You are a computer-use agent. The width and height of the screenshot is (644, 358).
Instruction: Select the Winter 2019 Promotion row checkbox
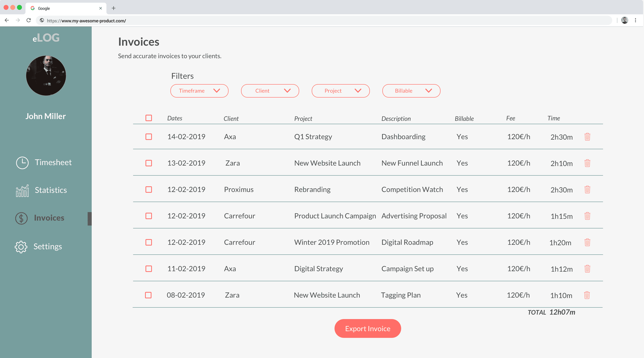tap(149, 242)
